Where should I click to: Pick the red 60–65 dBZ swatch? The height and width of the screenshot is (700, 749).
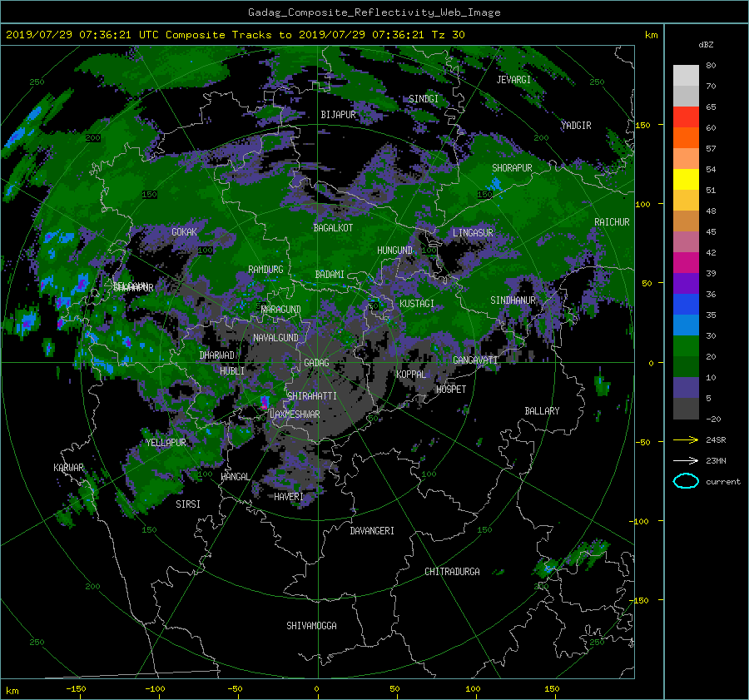pos(686,117)
